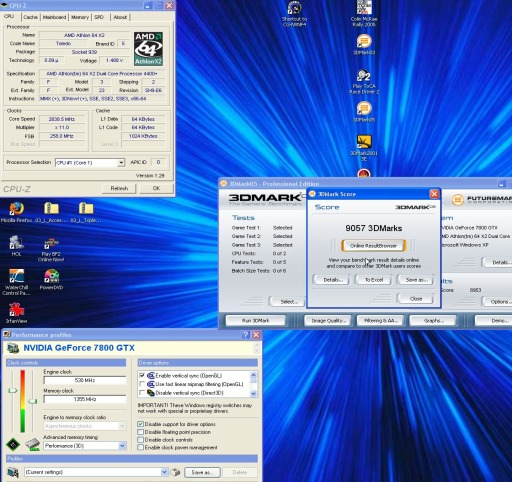Click Filtering & AA button in 3DMark05
The width and height of the screenshot is (512, 482).
(x=380, y=320)
